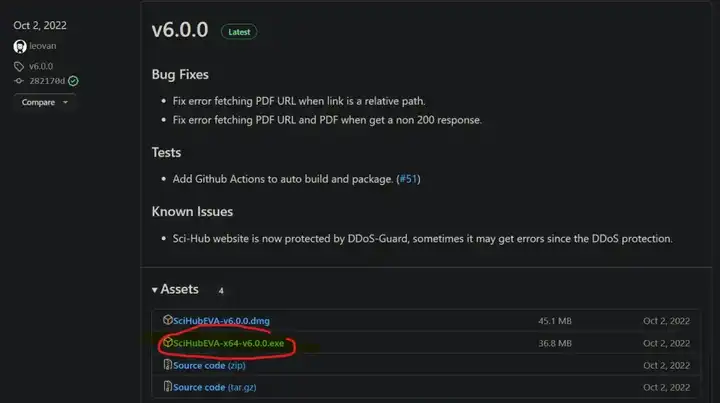Viewport: 720px width, 403px height.
Task: Download SciHubEVA-x64-v6.0.0.exe
Action: tap(229, 343)
